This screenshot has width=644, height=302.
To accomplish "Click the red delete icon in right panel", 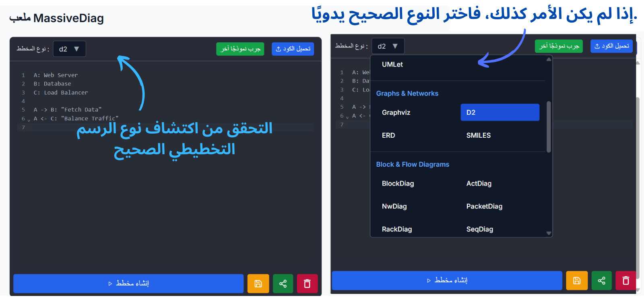I will coord(625,281).
